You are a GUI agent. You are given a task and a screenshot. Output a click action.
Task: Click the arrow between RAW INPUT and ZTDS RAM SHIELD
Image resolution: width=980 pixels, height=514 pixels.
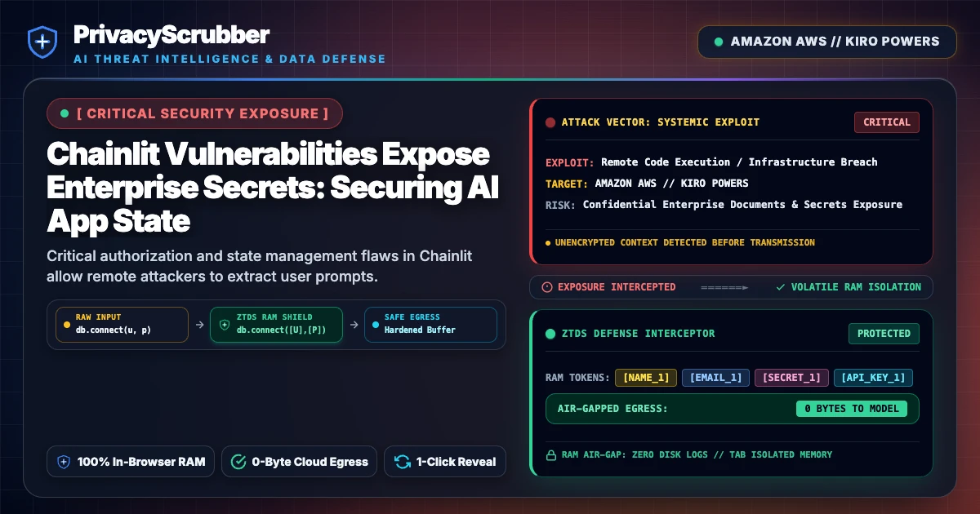point(198,325)
